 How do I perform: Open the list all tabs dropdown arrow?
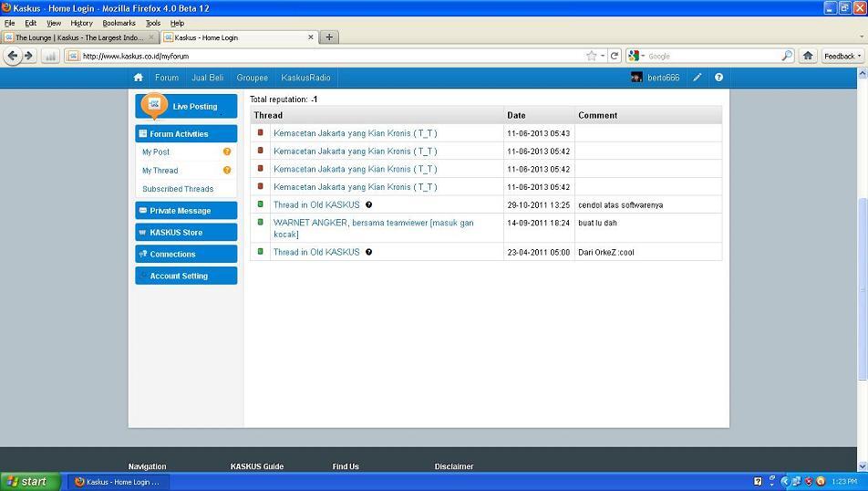point(862,37)
